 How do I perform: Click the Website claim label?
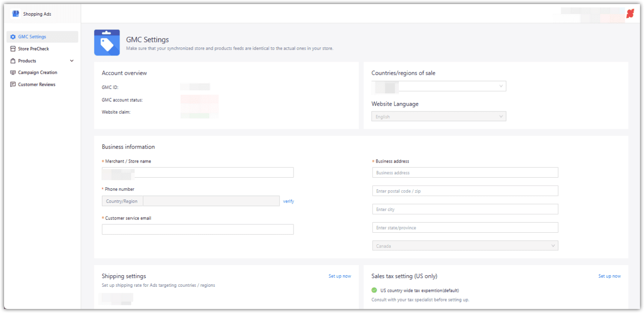116,112
